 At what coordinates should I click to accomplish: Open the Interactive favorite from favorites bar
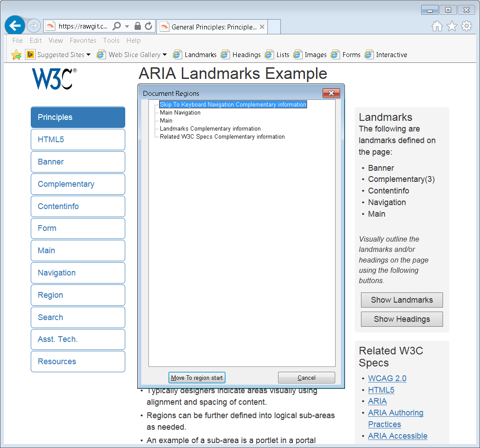tap(391, 54)
